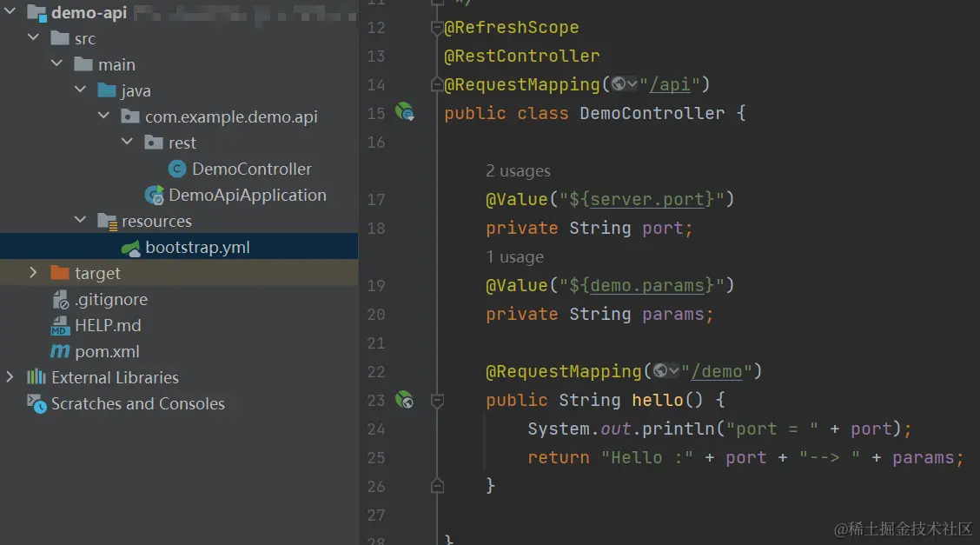Select bootstrap.yml in the project tree

tap(197, 248)
